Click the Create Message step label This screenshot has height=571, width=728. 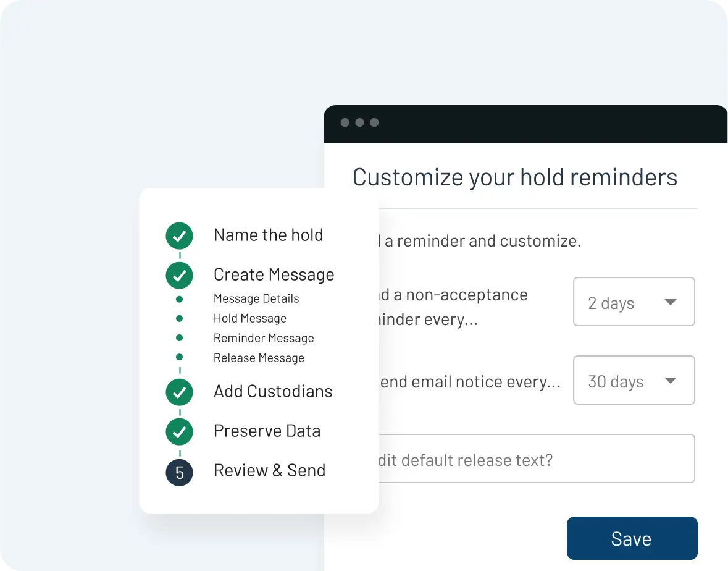(x=274, y=274)
